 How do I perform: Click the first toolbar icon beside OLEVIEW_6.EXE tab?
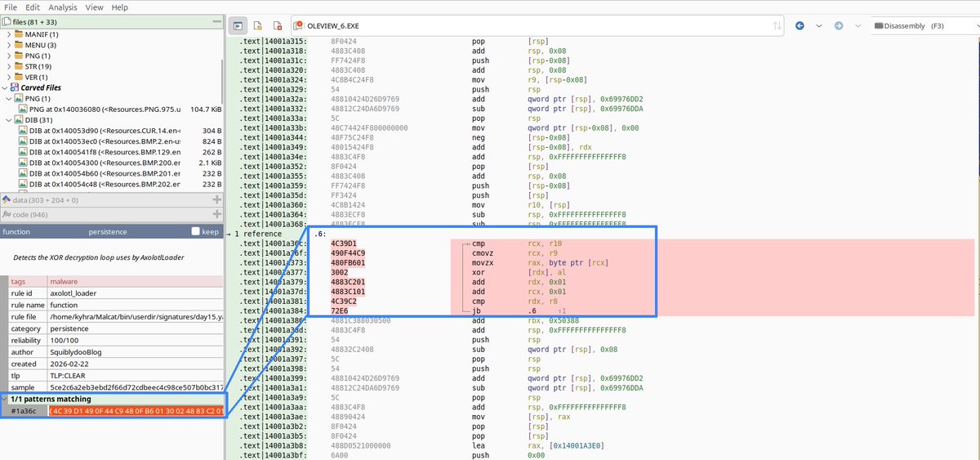coord(238,25)
